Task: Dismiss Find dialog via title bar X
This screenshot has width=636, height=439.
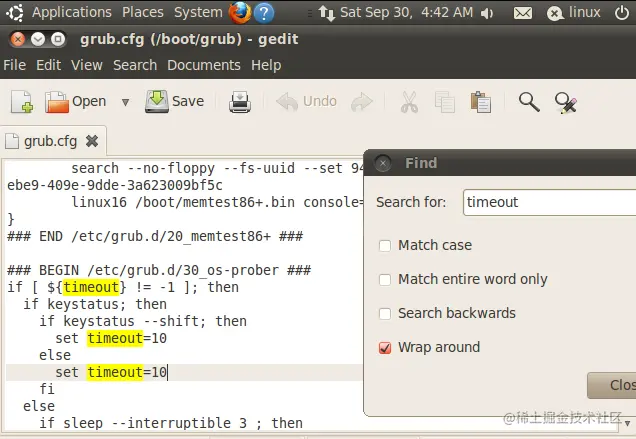Action: [382, 163]
